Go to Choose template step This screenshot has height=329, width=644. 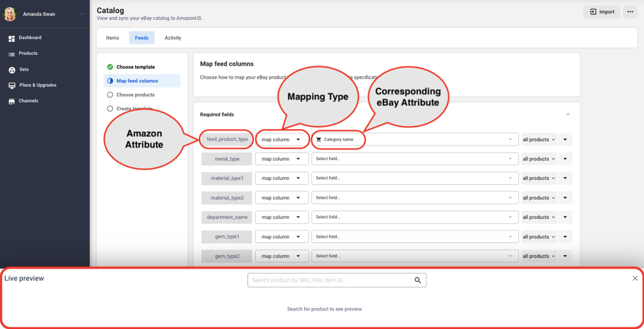pos(136,67)
